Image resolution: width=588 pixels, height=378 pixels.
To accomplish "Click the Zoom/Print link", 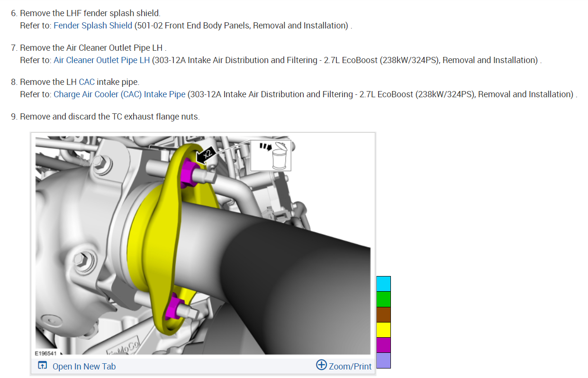I will point(350,366).
